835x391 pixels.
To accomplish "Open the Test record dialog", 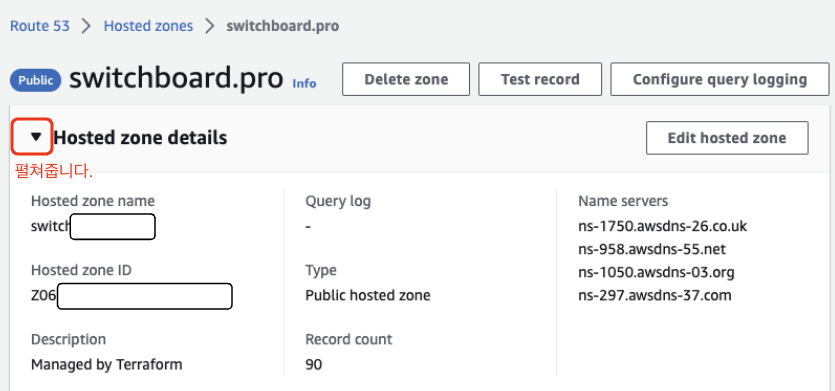I will click(540, 79).
